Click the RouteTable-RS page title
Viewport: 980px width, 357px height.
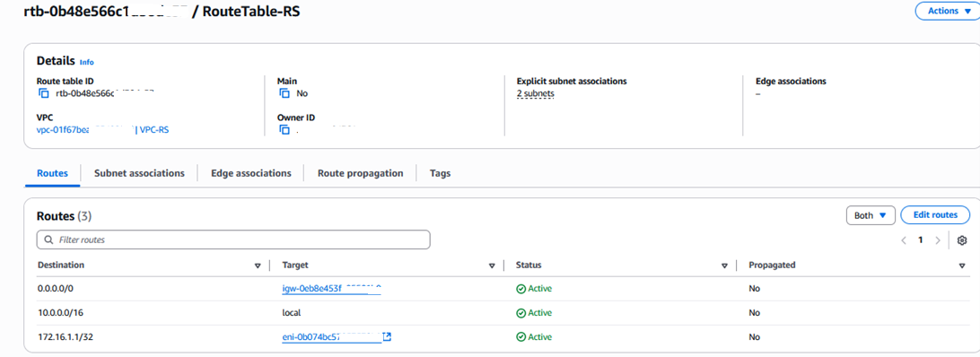[251, 12]
